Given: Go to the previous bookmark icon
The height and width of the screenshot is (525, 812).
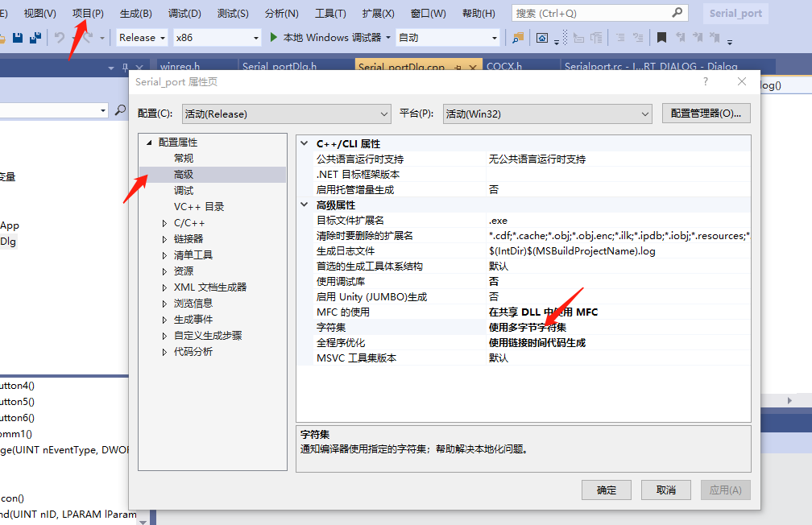Looking at the screenshot, I should tap(681, 37).
